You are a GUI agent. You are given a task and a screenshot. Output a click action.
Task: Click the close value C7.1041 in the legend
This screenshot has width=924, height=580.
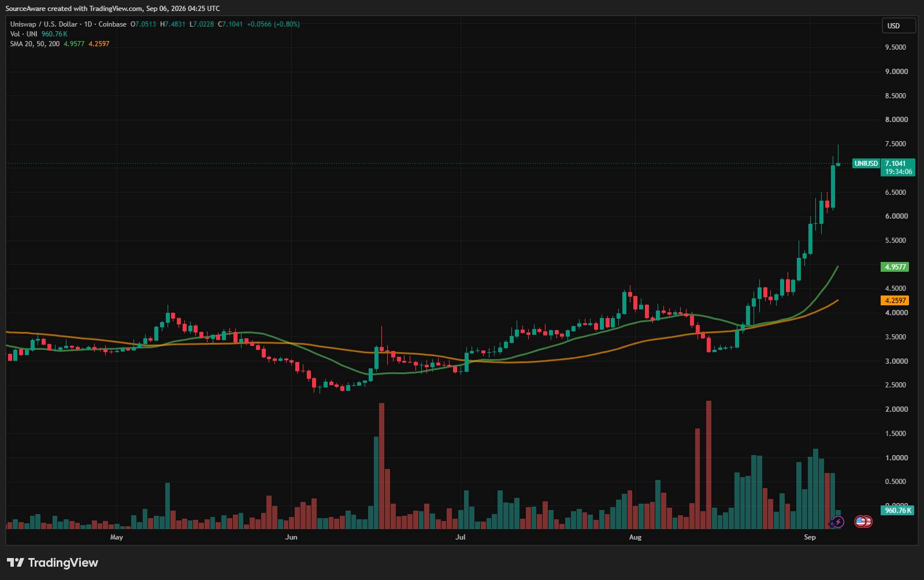tap(230, 24)
